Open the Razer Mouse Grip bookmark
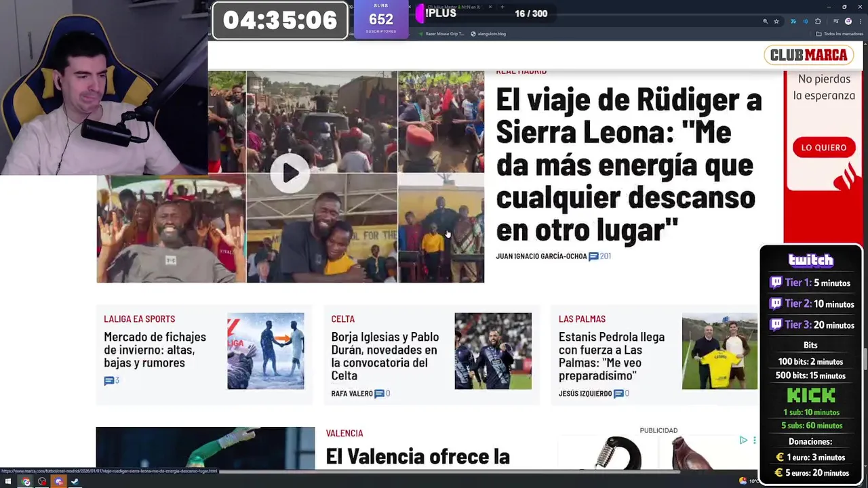 point(441,34)
